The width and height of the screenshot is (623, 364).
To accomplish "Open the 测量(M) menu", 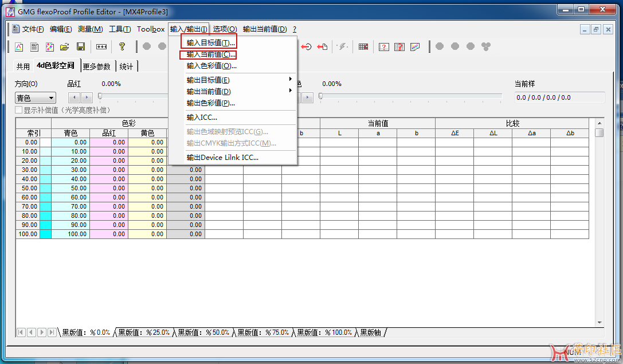I will [x=90, y=29].
